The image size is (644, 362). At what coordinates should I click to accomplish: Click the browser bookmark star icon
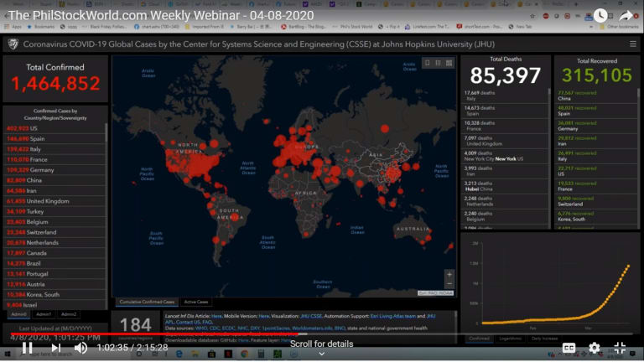[532, 16]
